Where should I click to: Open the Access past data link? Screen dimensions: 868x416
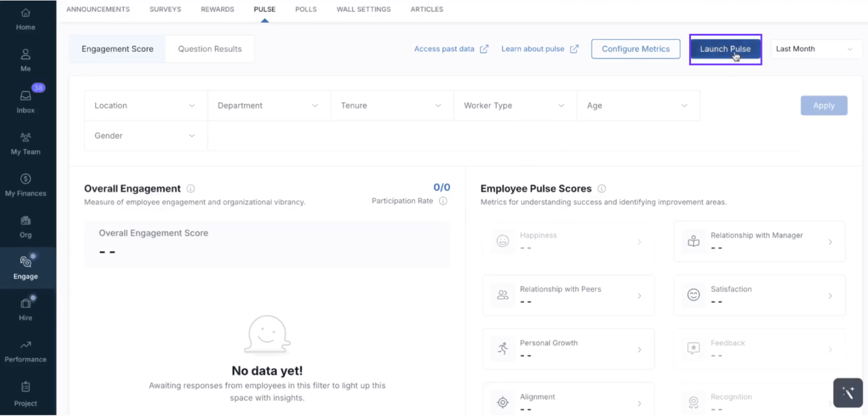click(x=451, y=49)
